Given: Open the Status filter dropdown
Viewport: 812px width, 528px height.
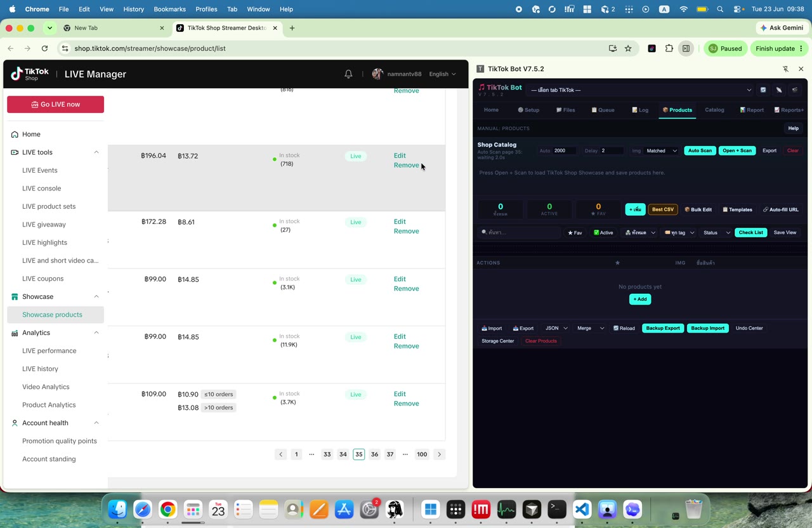Looking at the screenshot, I should pyautogui.click(x=717, y=232).
